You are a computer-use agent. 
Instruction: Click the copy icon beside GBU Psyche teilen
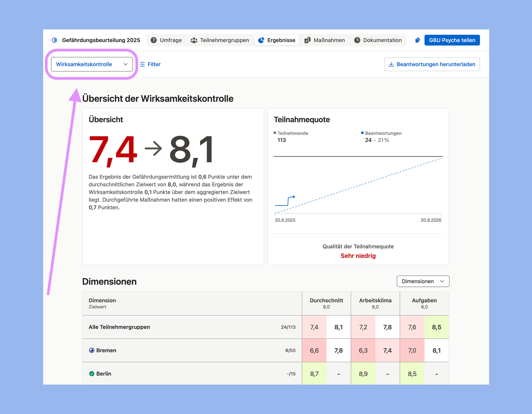point(417,40)
